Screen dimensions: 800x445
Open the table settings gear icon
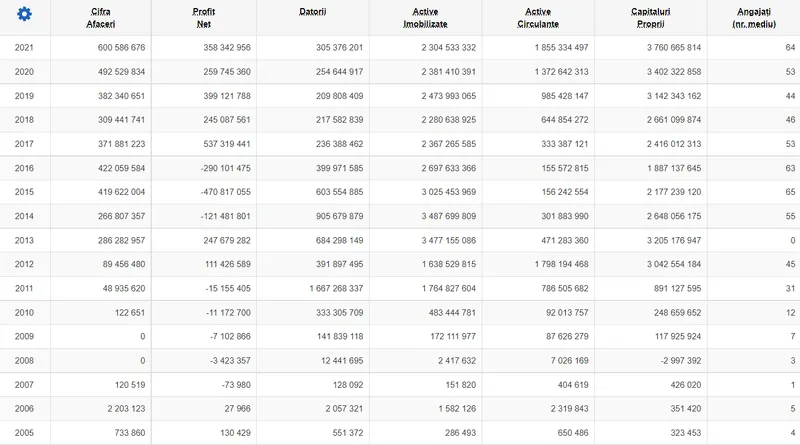[x=24, y=15]
